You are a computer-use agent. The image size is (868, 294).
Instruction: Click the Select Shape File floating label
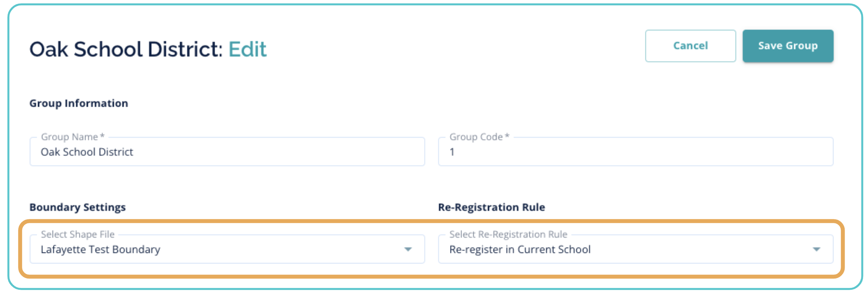click(78, 234)
